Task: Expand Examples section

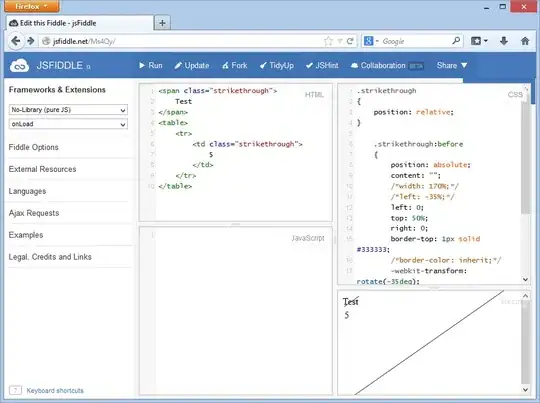Action: tap(26, 235)
